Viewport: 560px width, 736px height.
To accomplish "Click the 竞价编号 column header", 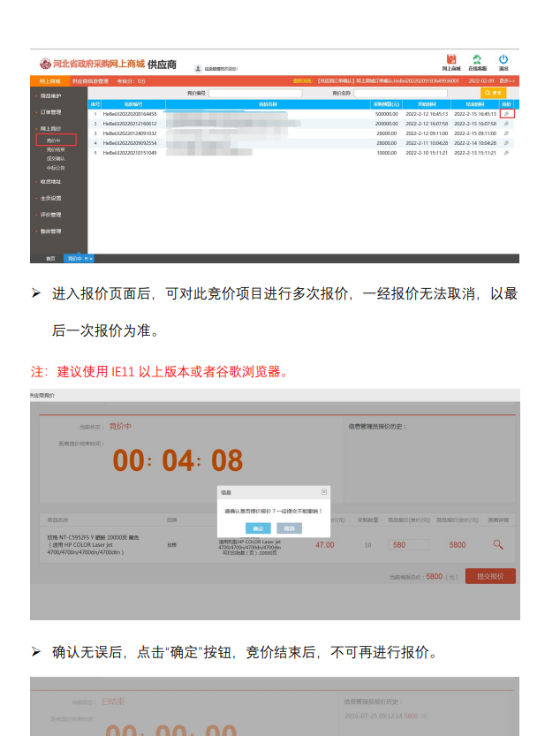I will (133, 104).
